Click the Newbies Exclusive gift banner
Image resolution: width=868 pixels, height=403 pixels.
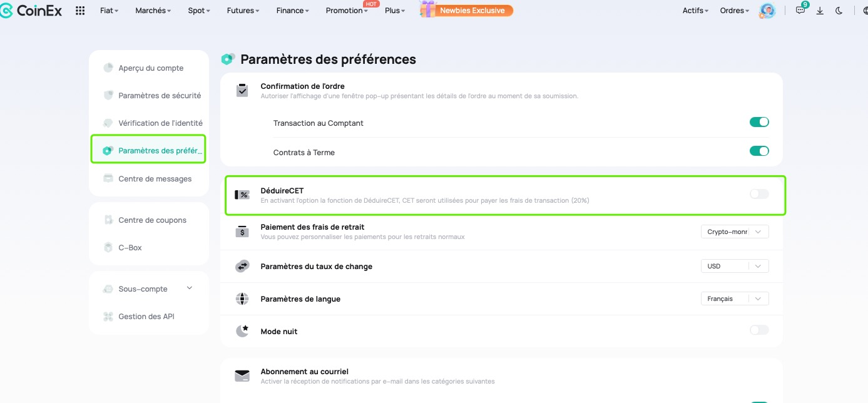coord(466,10)
